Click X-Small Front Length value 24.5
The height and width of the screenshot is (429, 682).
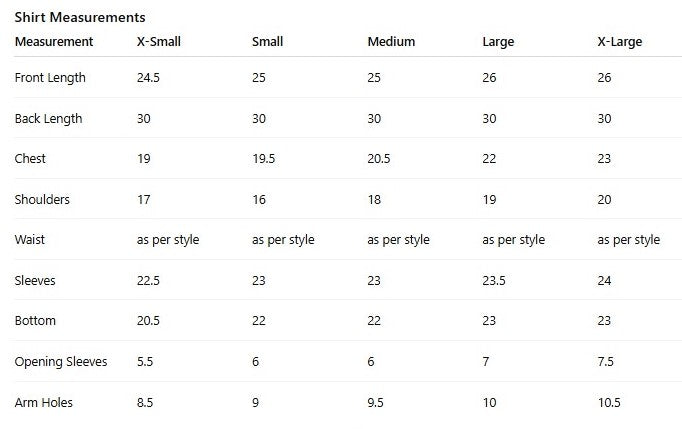coord(149,78)
